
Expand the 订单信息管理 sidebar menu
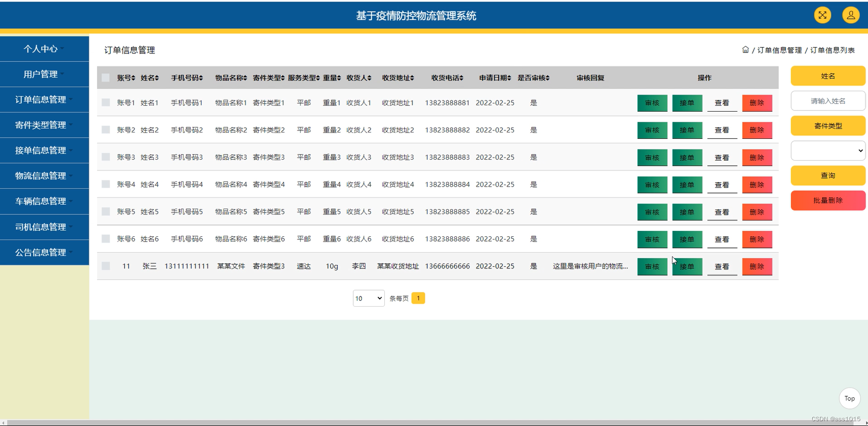[44, 99]
